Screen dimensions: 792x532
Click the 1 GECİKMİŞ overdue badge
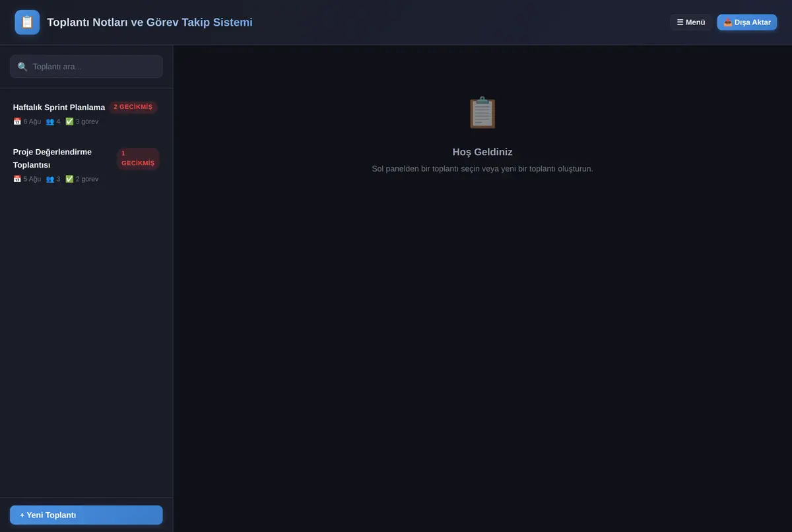tap(138, 158)
